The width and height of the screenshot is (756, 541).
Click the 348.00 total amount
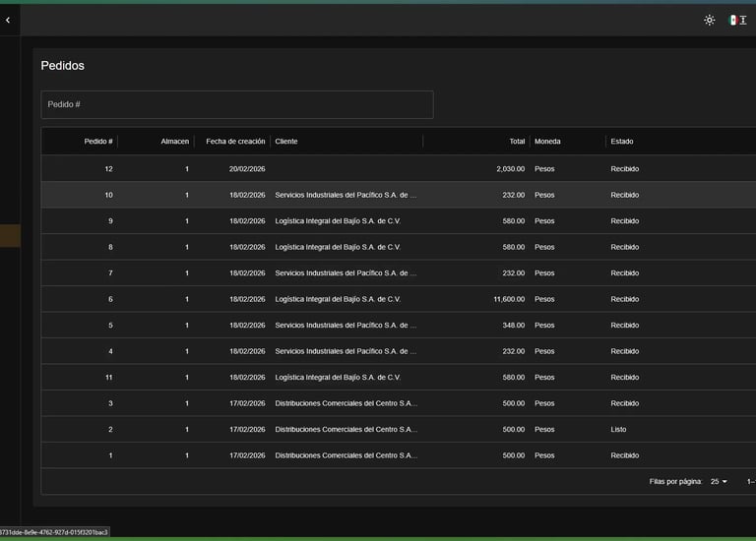(x=514, y=326)
